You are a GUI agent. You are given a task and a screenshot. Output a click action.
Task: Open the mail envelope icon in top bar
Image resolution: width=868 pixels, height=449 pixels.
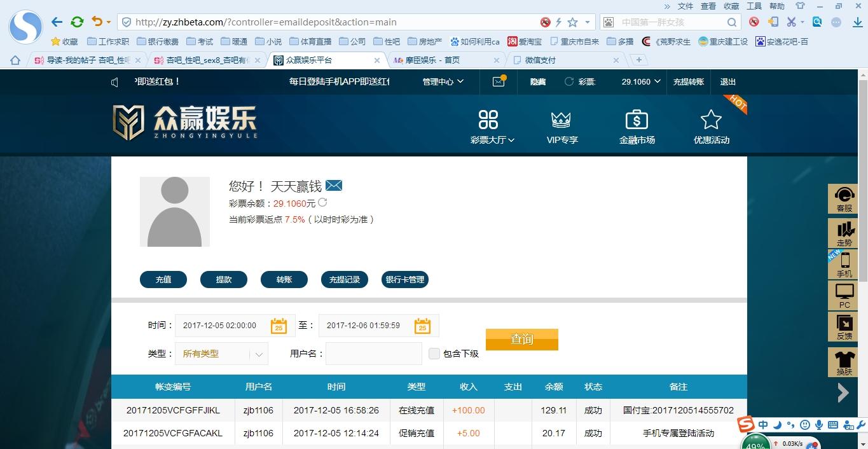coord(499,82)
